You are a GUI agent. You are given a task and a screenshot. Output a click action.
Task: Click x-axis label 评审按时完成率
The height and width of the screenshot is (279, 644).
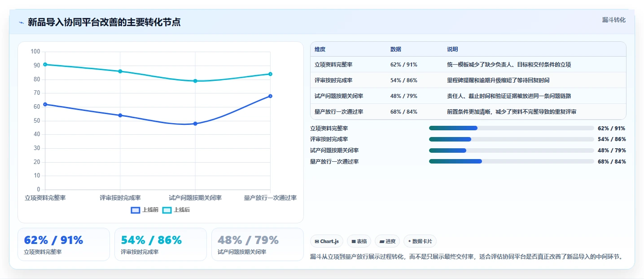120,198
